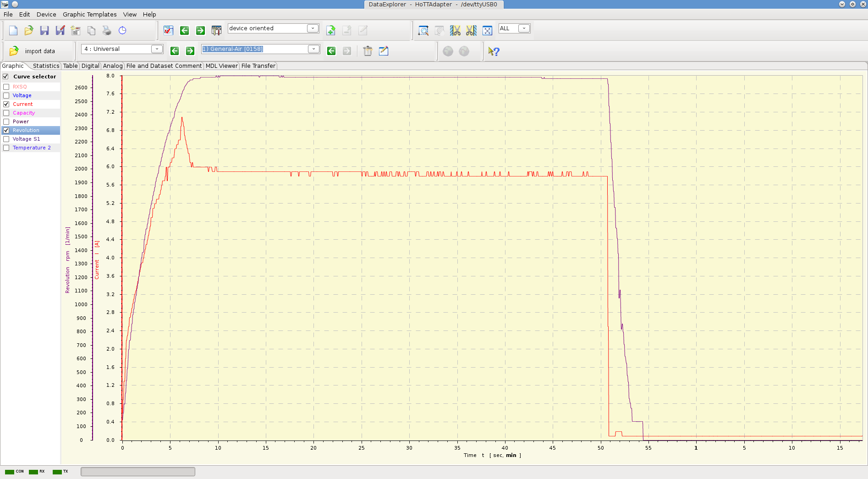
Task: Open the 'device oriented' dropdown
Action: 313,28
